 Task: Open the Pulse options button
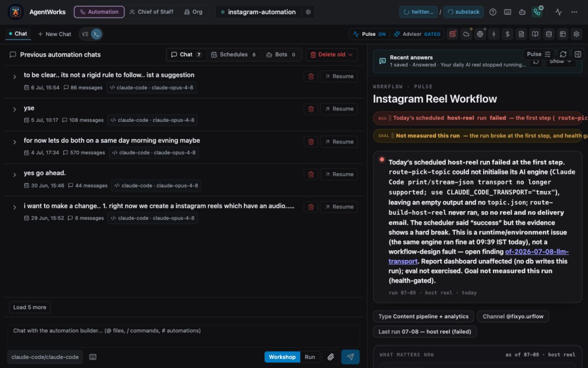[x=539, y=54]
